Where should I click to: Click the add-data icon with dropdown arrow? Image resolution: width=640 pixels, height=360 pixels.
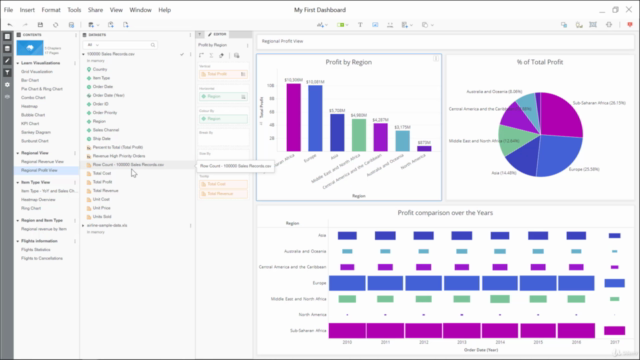click(93, 25)
